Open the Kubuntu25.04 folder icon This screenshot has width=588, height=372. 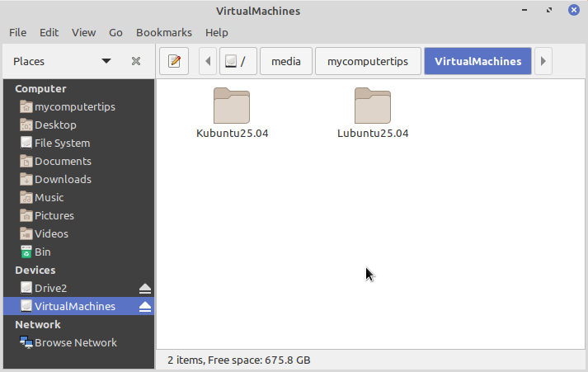point(231,106)
